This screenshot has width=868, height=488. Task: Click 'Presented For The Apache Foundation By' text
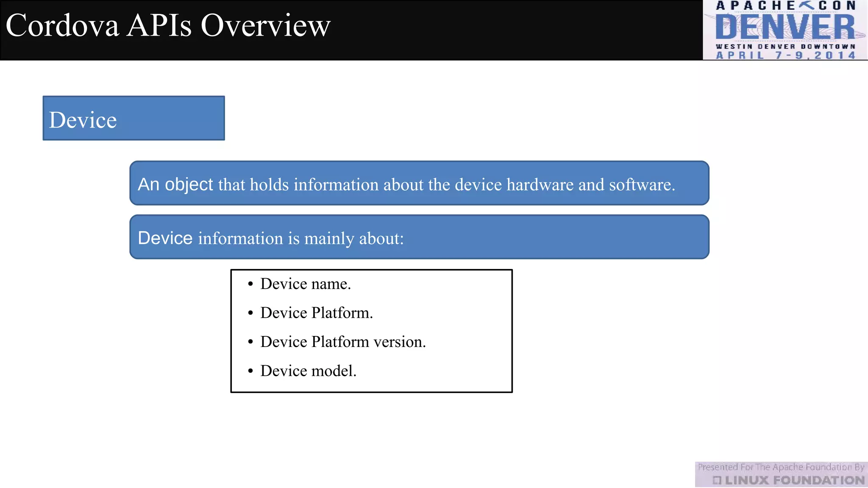[x=781, y=467]
